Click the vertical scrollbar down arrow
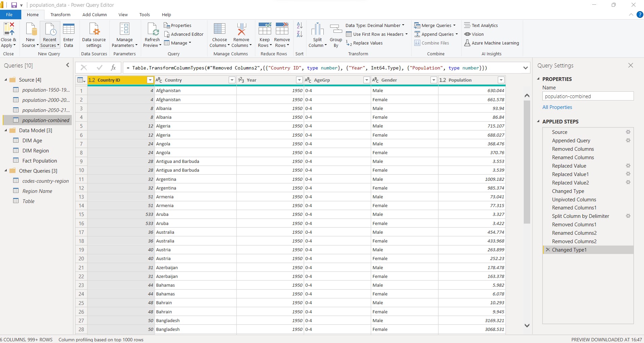 coord(527,325)
